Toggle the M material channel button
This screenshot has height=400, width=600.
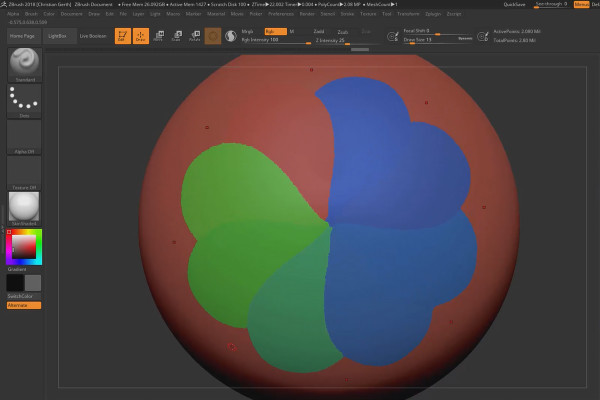click(292, 32)
